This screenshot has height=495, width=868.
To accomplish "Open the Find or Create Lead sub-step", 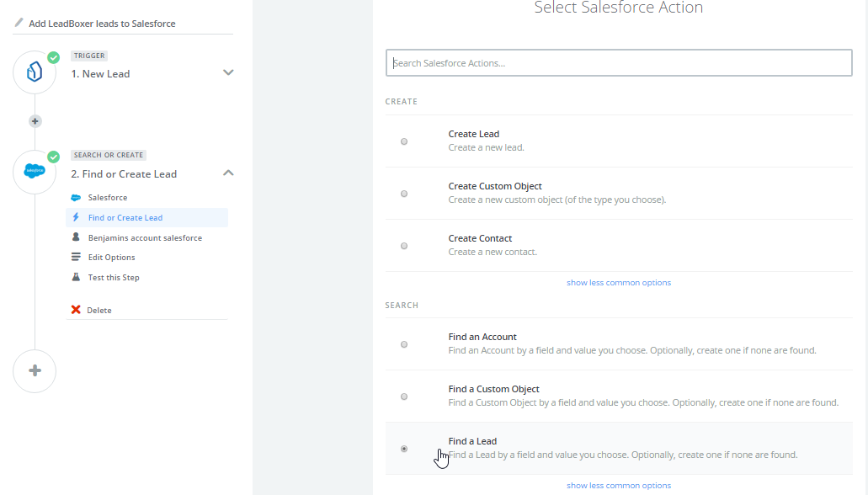I will (x=125, y=218).
